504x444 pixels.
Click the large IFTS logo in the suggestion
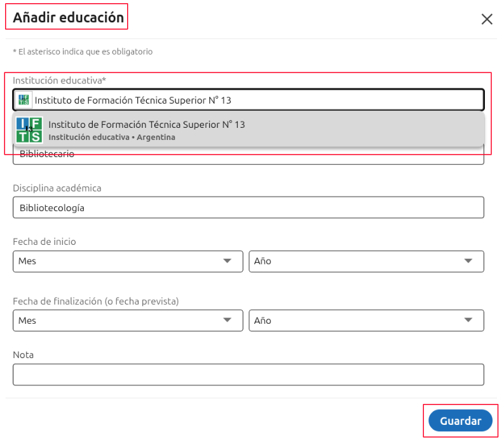[29, 130]
